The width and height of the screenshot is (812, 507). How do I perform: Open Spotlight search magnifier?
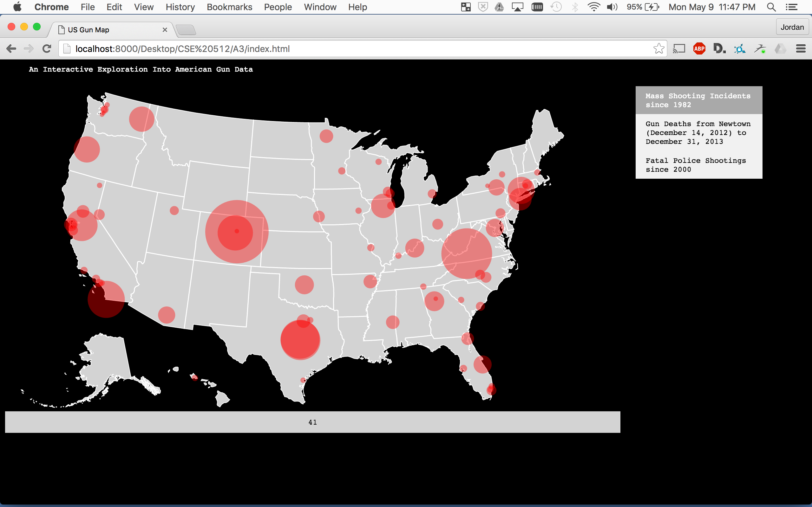click(771, 7)
